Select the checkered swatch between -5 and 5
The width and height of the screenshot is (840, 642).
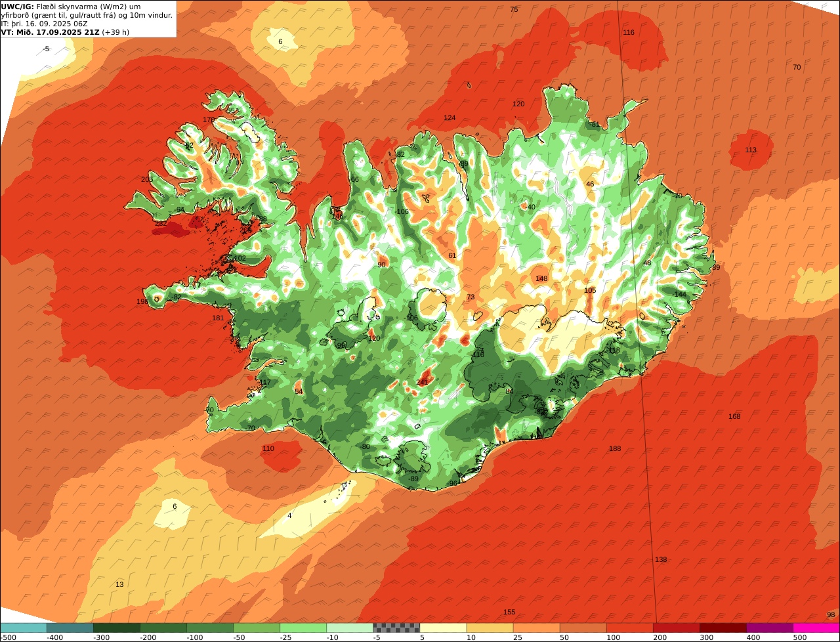pos(396,628)
